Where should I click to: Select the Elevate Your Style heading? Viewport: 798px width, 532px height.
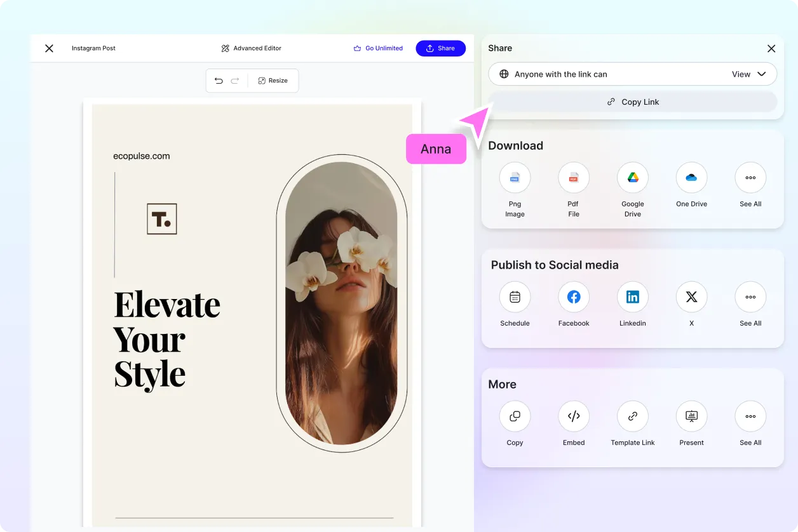(x=167, y=340)
